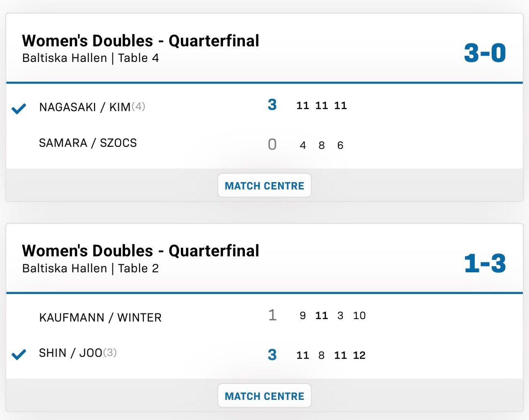The height and width of the screenshot is (420, 529).
Task: Click the winner checkmark beside NAGASAKI / KIM
Action: (x=19, y=108)
